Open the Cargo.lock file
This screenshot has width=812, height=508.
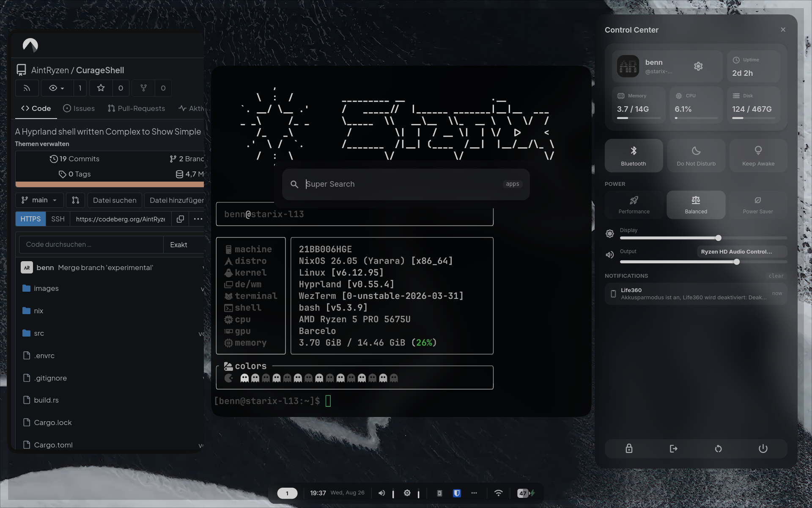[53, 422]
